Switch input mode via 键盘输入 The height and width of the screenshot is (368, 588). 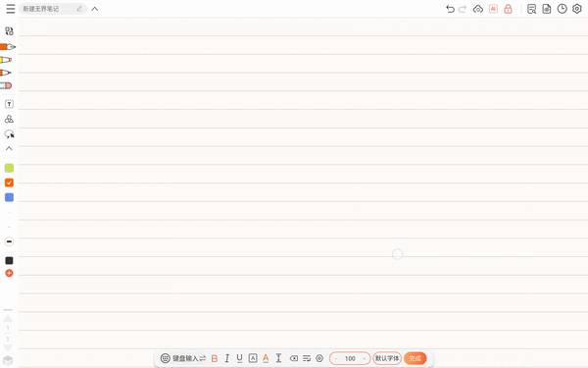tap(189, 358)
